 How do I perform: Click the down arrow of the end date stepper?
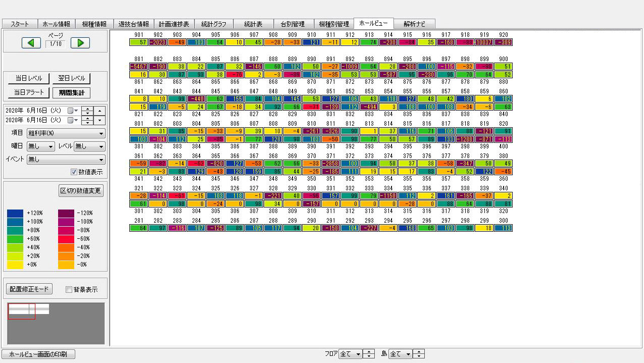(x=87, y=122)
